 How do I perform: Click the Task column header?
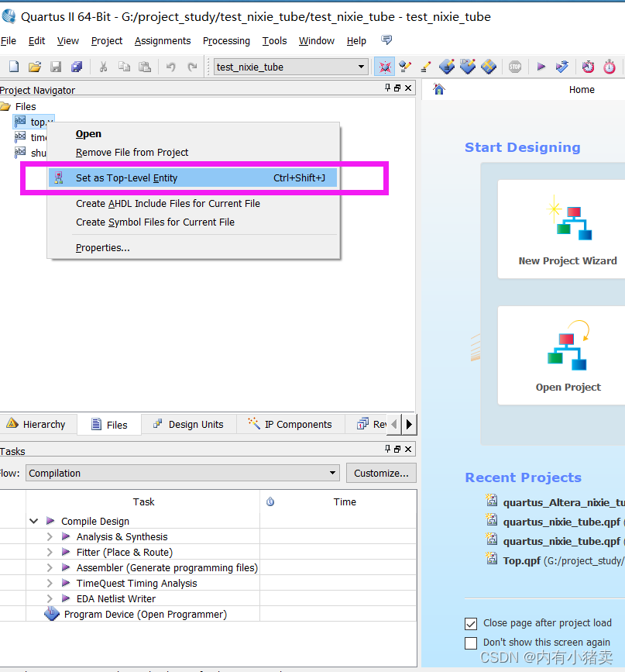(143, 501)
